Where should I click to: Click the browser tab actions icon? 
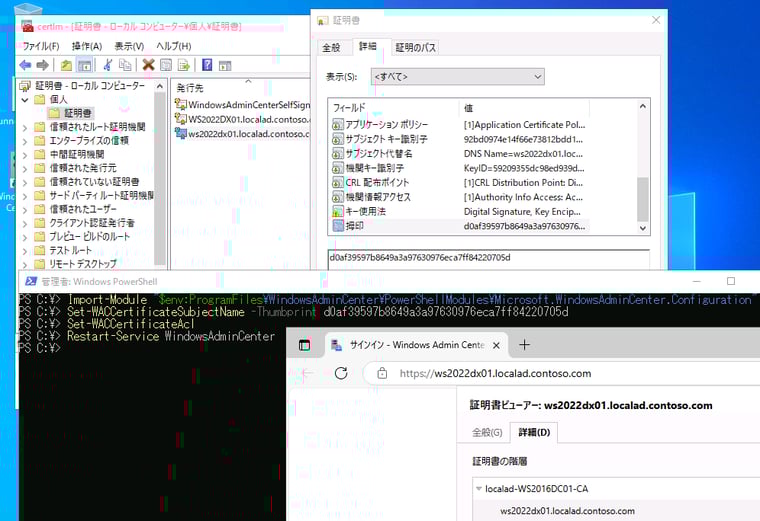(x=304, y=345)
